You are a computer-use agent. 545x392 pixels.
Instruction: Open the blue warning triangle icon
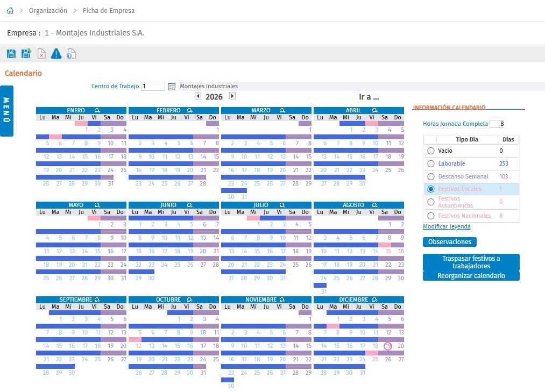coord(56,54)
